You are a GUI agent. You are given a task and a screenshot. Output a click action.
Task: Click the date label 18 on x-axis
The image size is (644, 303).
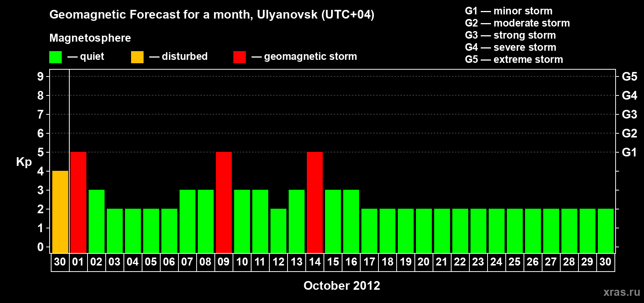point(387,262)
